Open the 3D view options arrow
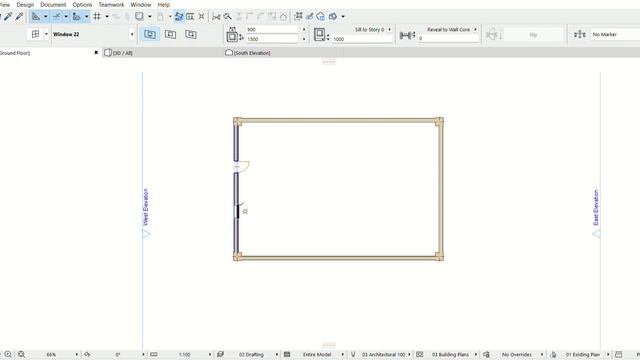The width and height of the screenshot is (640, 360). coord(343,16)
